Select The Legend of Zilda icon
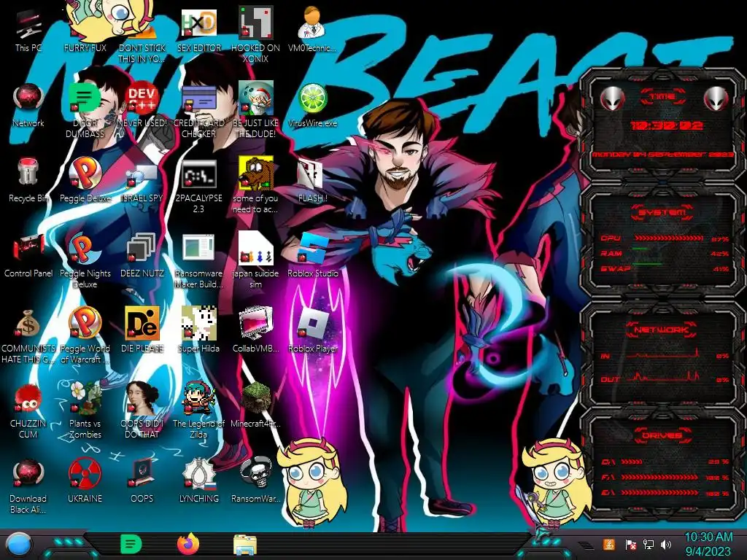 (198, 411)
